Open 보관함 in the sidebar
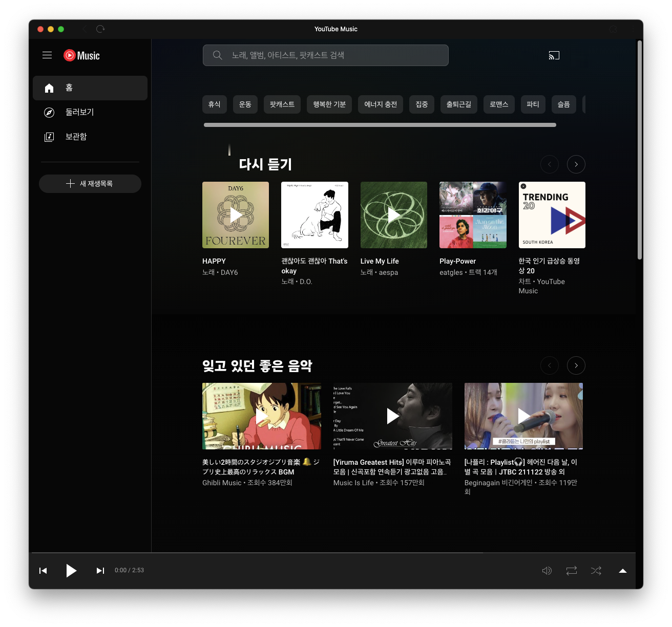The width and height of the screenshot is (672, 627). [90, 137]
